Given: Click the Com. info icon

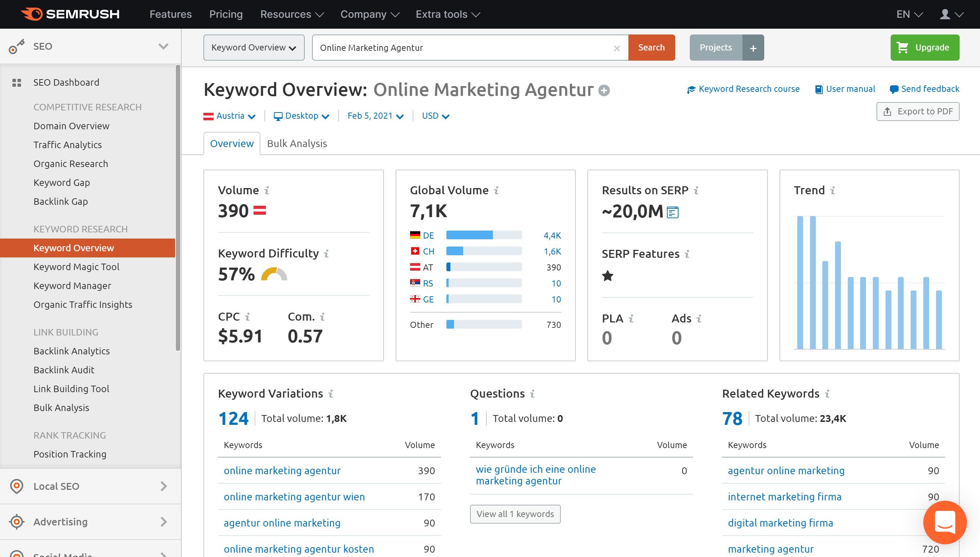Looking at the screenshot, I should point(323,316).
